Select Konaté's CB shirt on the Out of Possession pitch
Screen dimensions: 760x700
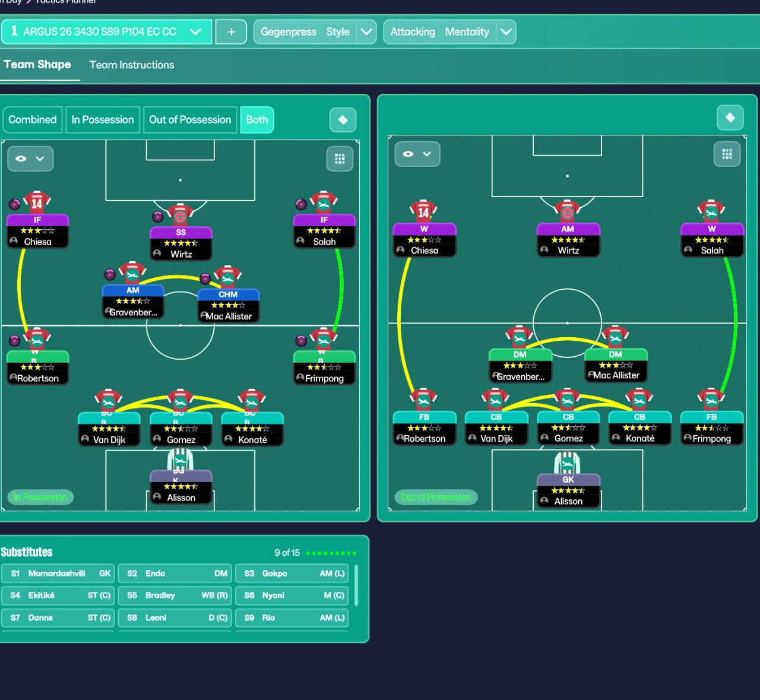tap(639, 400)
